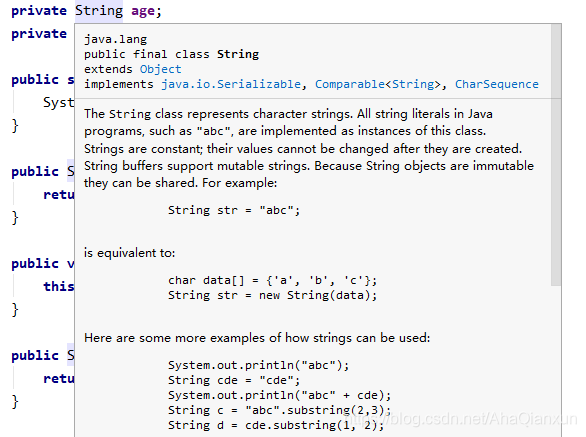The height and width of the screenshot is (437, 586).
Task: Click 'Strings are constant' documentation sentence
Action: [x=303, y=149]
